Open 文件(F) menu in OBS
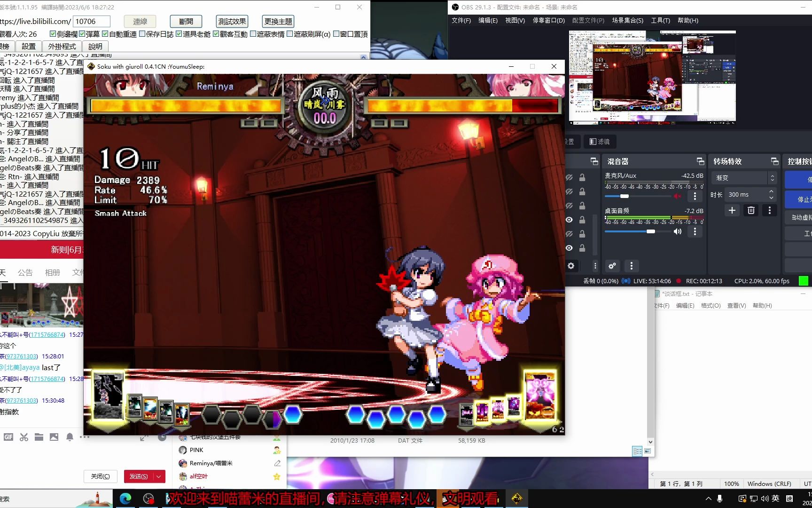Viewport: 812px width, 508px height. point(461,20)
